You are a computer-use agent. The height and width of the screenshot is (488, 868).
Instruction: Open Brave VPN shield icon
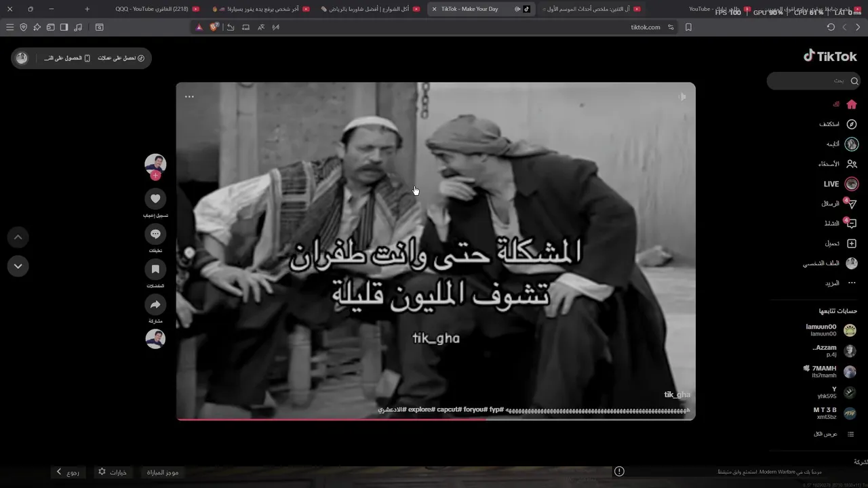(23, 27)
